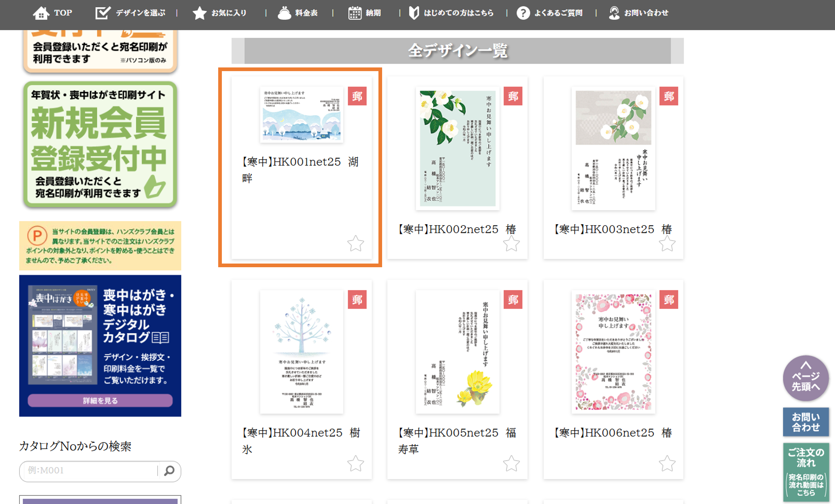
Task: Click the floating お問い合わせ side button
Action: (806, 422)
